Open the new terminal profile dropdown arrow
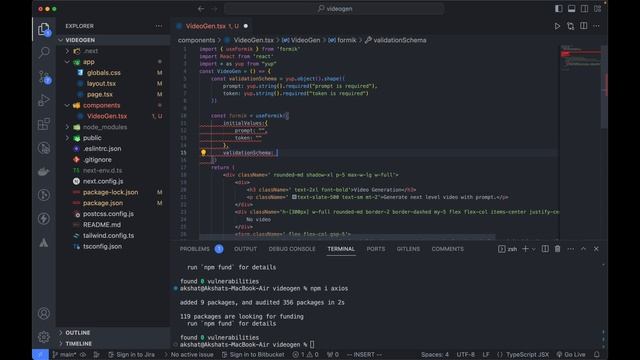 (x=533, y=249)
